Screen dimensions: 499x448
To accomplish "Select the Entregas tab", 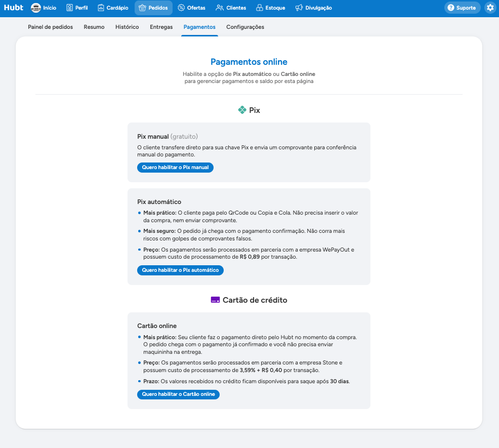I will coord(161,27).
